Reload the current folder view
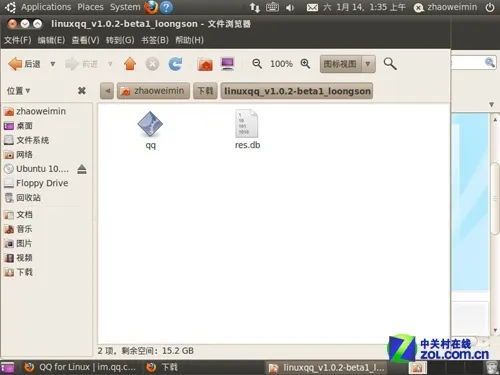Screen dimensions: 500x375 tap(175, 64)
